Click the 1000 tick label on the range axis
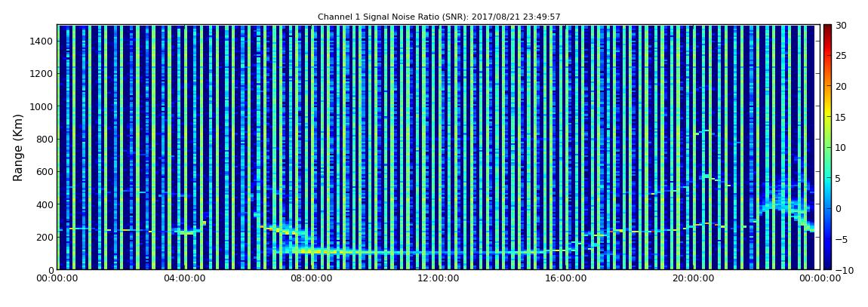The height and width of the screenshot is (307, 868). (x=42, y=106)
